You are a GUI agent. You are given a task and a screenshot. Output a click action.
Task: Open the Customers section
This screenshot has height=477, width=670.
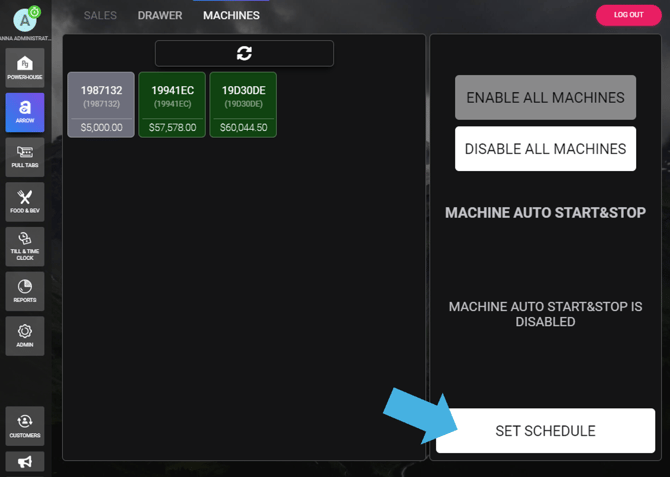(x=25, y=425)
